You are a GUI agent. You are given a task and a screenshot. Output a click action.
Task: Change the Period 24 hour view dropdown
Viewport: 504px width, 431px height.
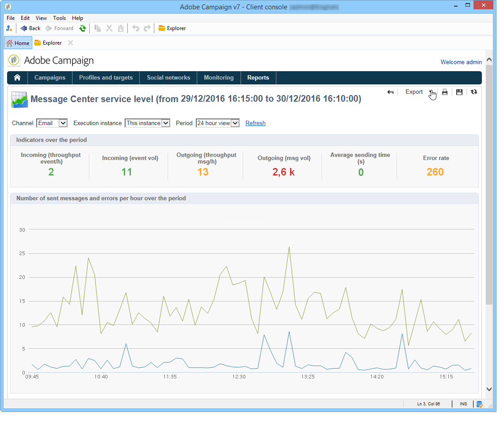click(x=218, y=123)
